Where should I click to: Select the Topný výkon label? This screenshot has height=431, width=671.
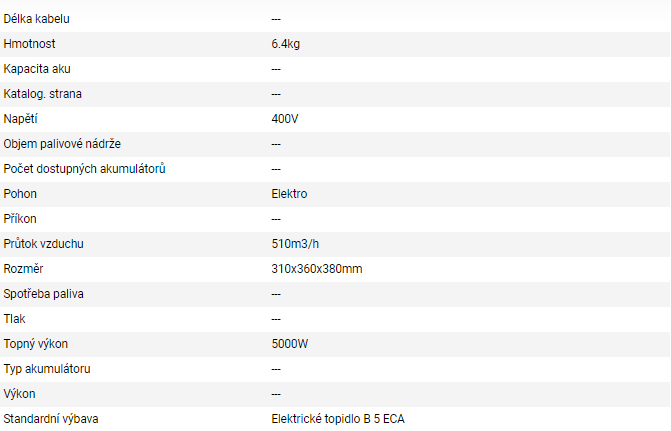(36, 344)
